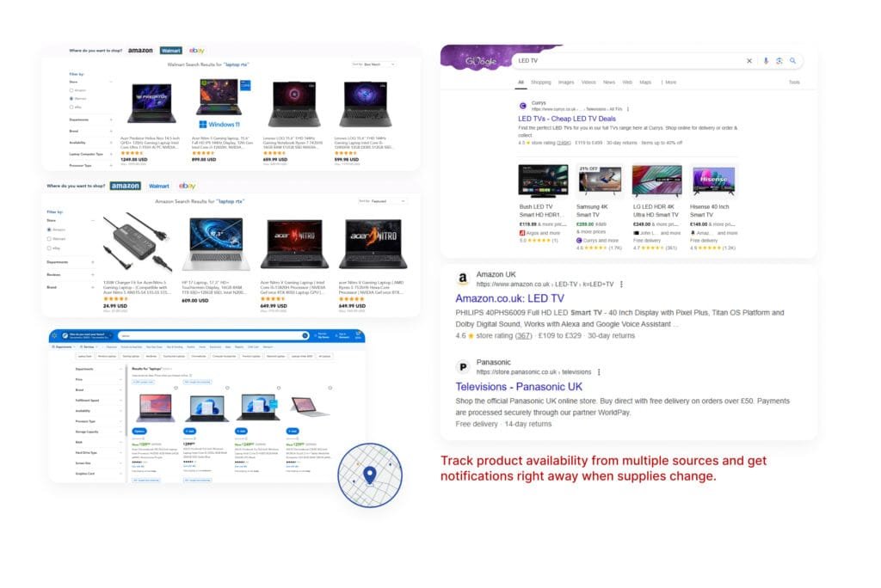Click the 1249.00 USD price in Walmart results
Viewport: 881px width, 588px height.
click(133, 160)
